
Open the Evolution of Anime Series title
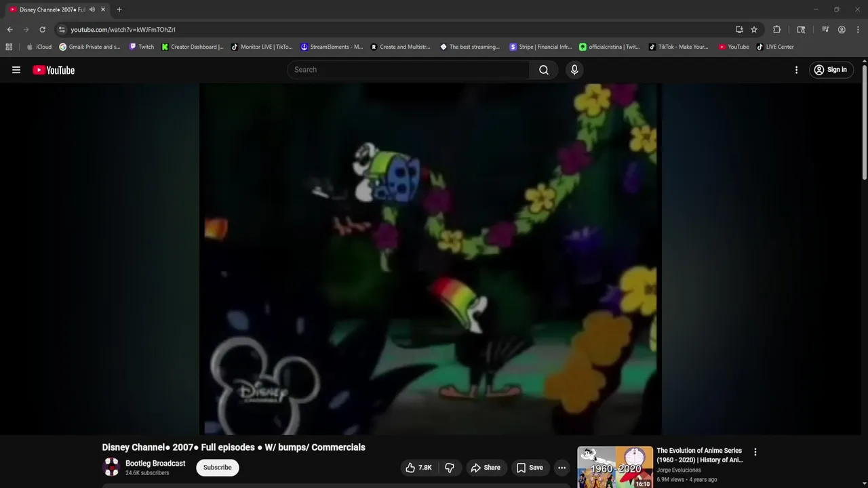click(x=700, y=455)
